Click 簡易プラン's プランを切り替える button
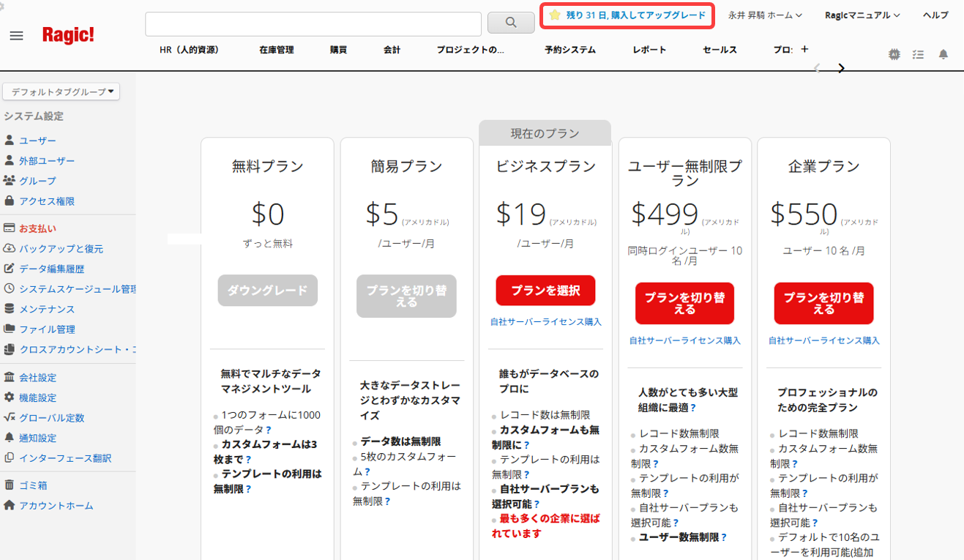The width and height of the screenshot is (964, 560). point(406,296)
